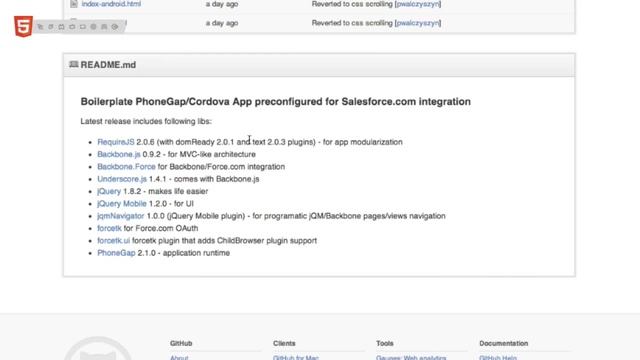This screenshot has width=640, height=360.
Task: Click the file icon beside index-android.html
Action: pos(74,4)
